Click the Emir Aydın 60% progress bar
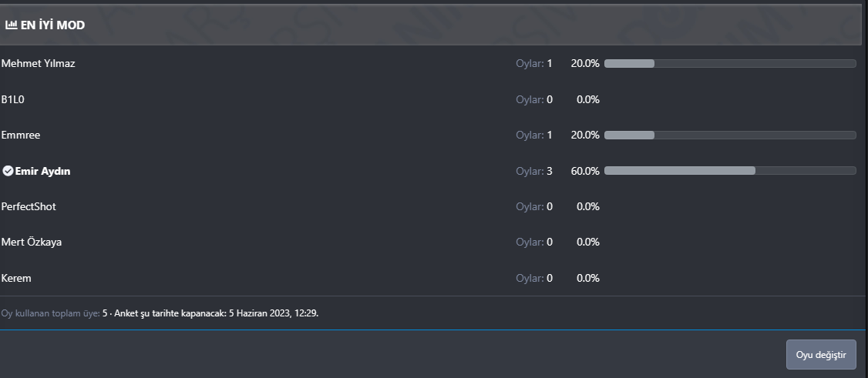 (729, 170)
